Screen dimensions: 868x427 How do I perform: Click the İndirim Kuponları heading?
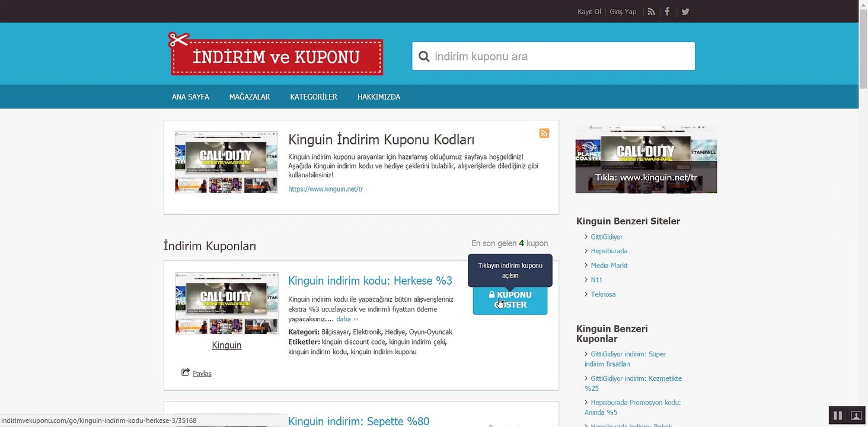(x=210, y=246)
